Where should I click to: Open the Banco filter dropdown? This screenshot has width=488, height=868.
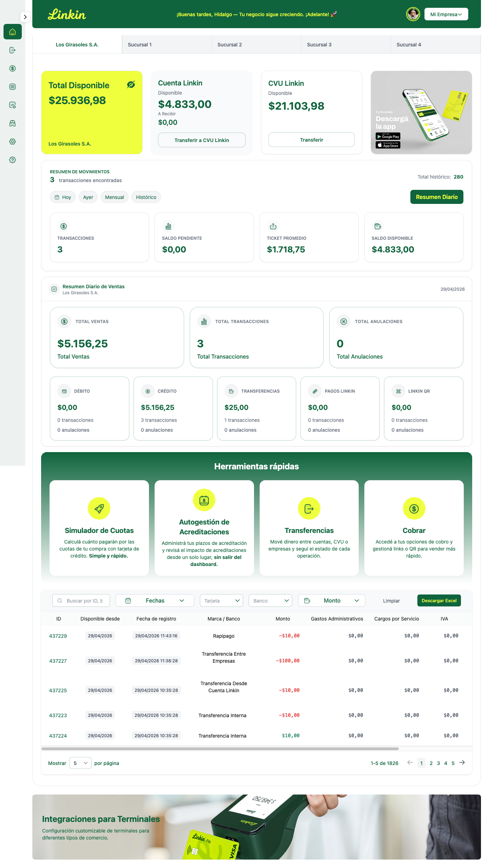coord(271,601)
